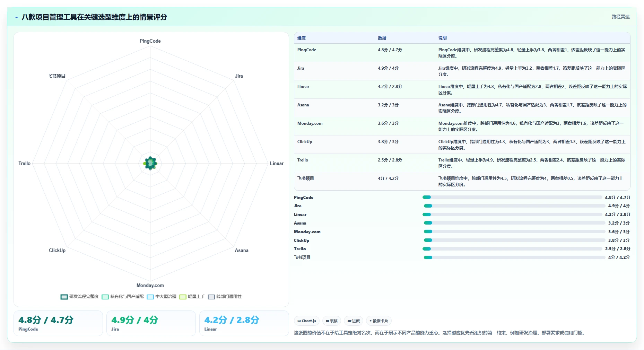Click the 表格 chip
Viewport: 644px width, 350px height.
[332, 321]
